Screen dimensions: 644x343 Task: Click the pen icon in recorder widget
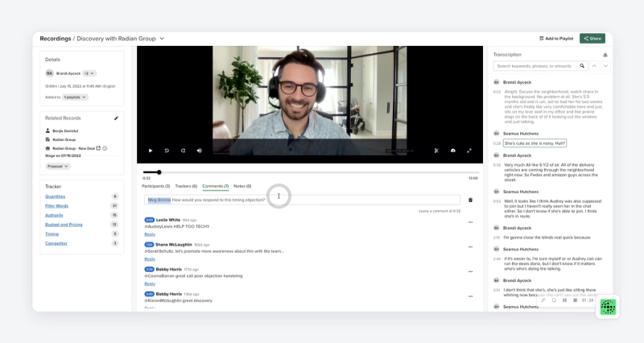tap(543, 300)
